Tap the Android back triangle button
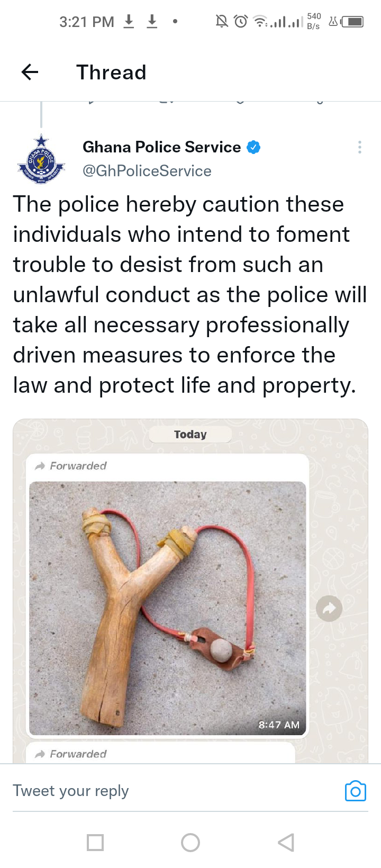 pyautogui.click(x=286, y=842)
